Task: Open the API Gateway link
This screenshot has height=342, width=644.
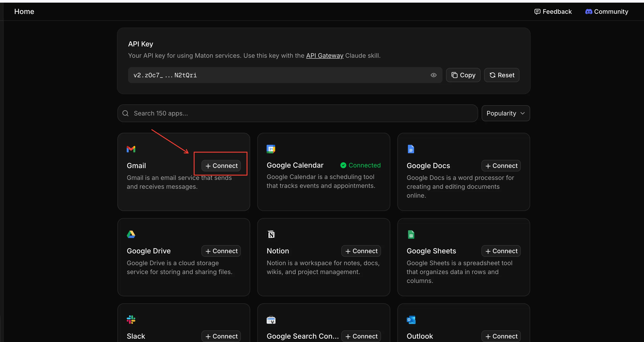Action: click(324, 56)
